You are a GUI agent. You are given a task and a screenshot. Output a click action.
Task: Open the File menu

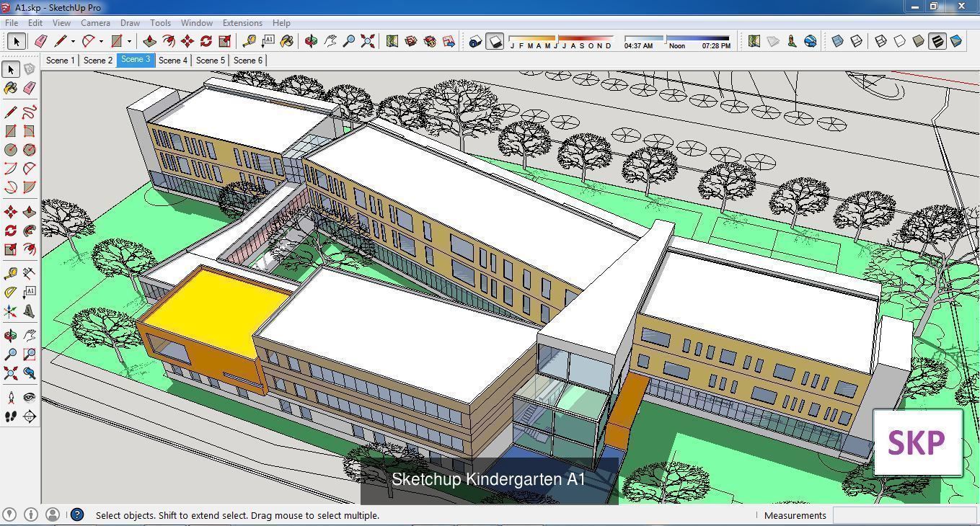click(x=12, y=23)
